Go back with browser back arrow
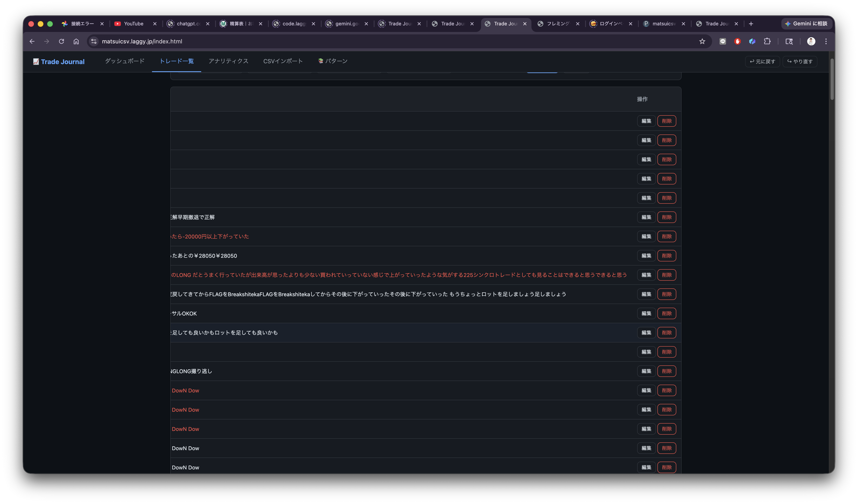 (32, 41)
